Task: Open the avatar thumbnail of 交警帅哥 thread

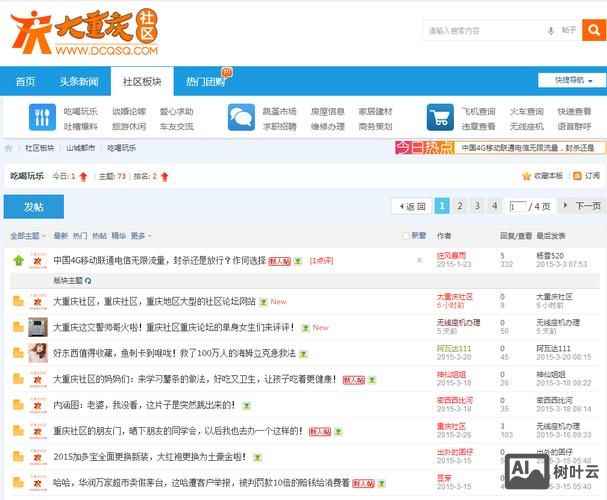Action: pos(38,327)
